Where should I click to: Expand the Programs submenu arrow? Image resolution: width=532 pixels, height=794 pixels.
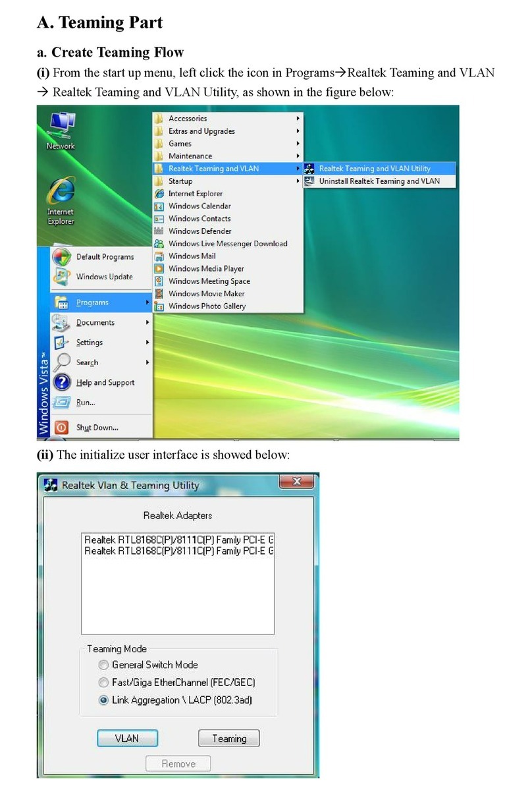pos(147,302)
